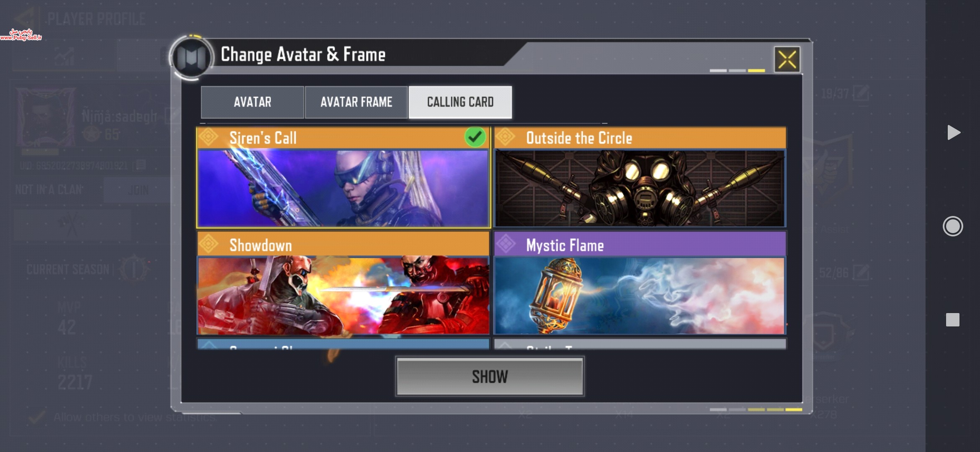
Task: Tap the Call of Duty emblem icon
Action: (191, 57)
